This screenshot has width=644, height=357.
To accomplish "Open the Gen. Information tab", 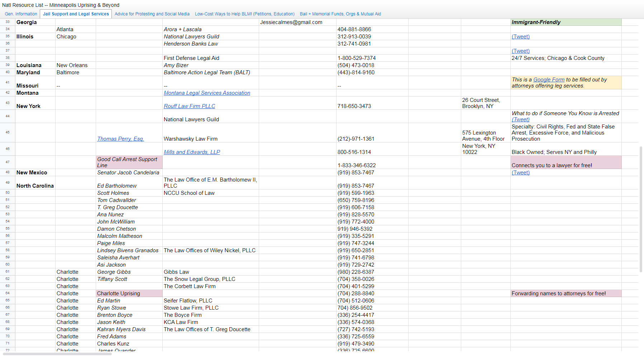I will point(21,14).
